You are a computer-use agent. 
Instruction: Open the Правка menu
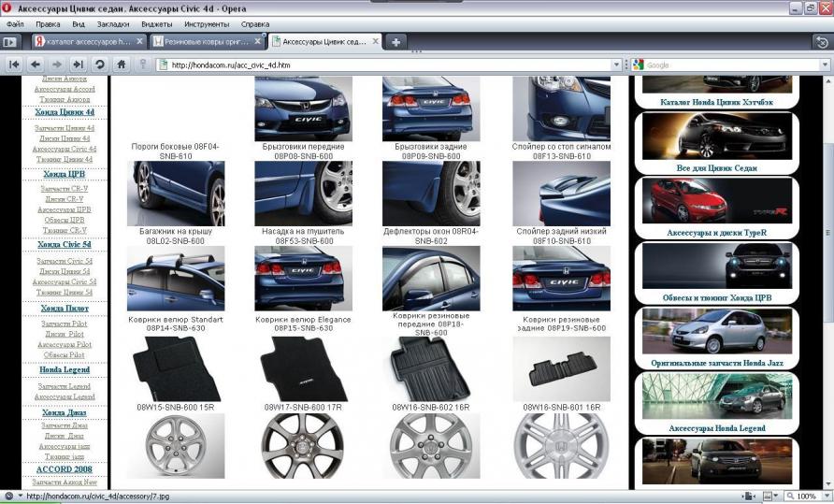[48, 24]
